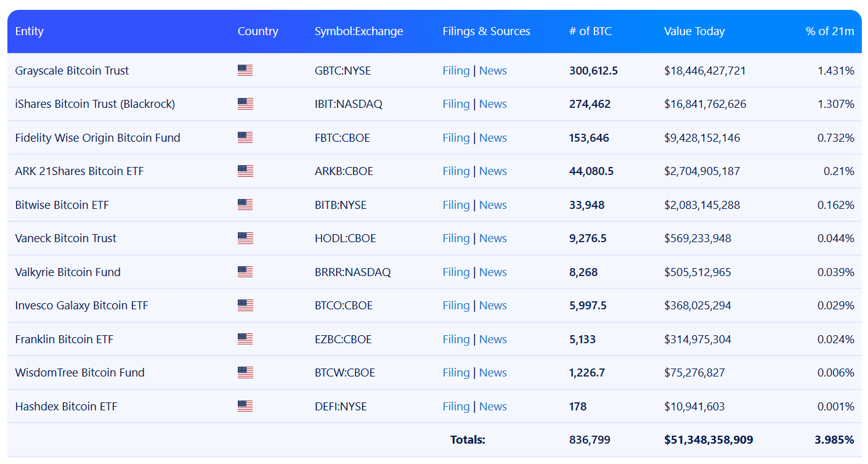The image size is (868, 464).
Task: Select the iShares Bitcoin Trust (Blackrock) name
Action: point(95,104)
